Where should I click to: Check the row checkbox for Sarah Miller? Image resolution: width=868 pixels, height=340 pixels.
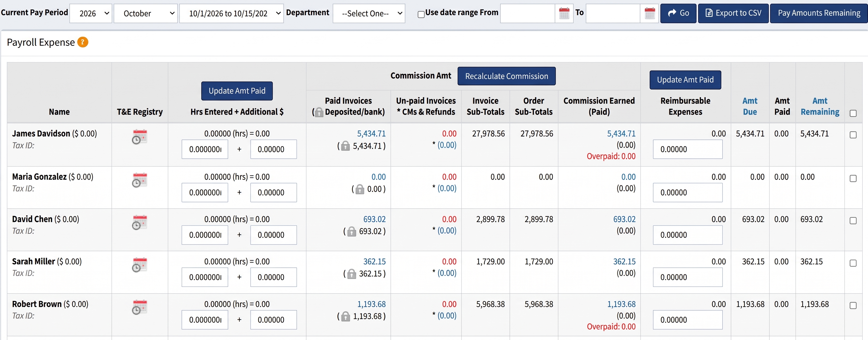click(x=853, y=263)
